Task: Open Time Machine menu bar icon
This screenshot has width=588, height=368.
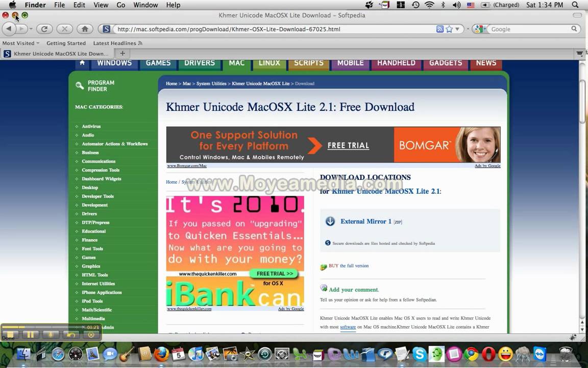Action: pyautogui.click(x=415, y=5)
